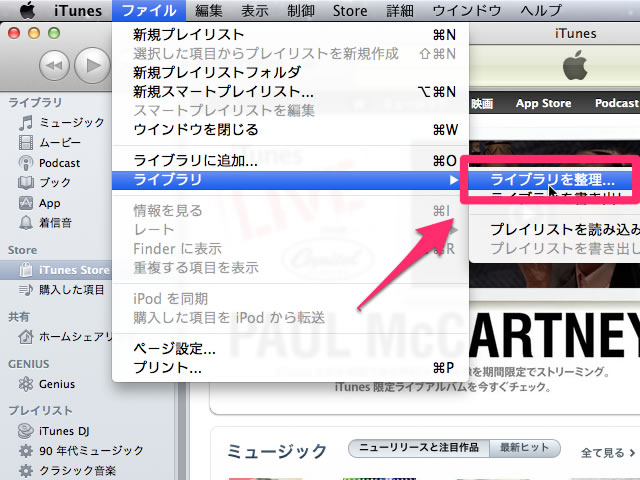The width and height of the screenshot is (640, 480).
Task: Select Genius label in sidebar
Action: click(x=57, y=384)
